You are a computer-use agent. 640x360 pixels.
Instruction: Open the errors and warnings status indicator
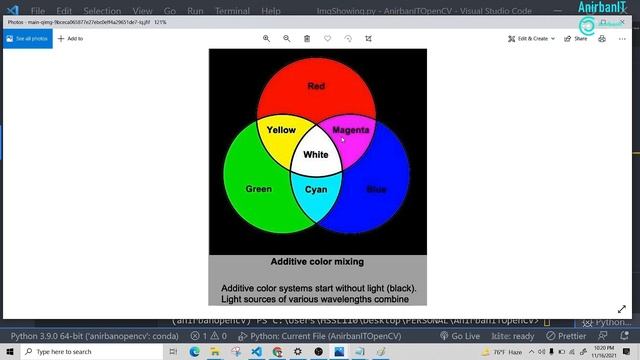click(x=209, y=336)
